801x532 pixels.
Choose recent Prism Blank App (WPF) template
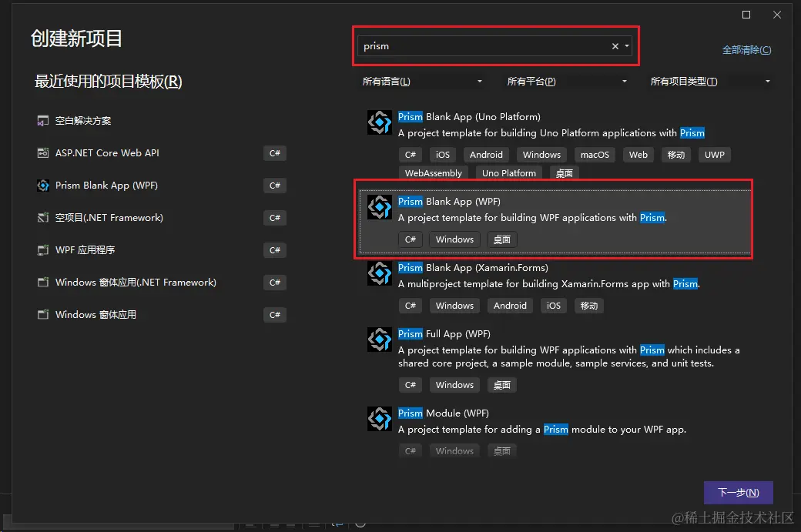click(x=162, y=186)
